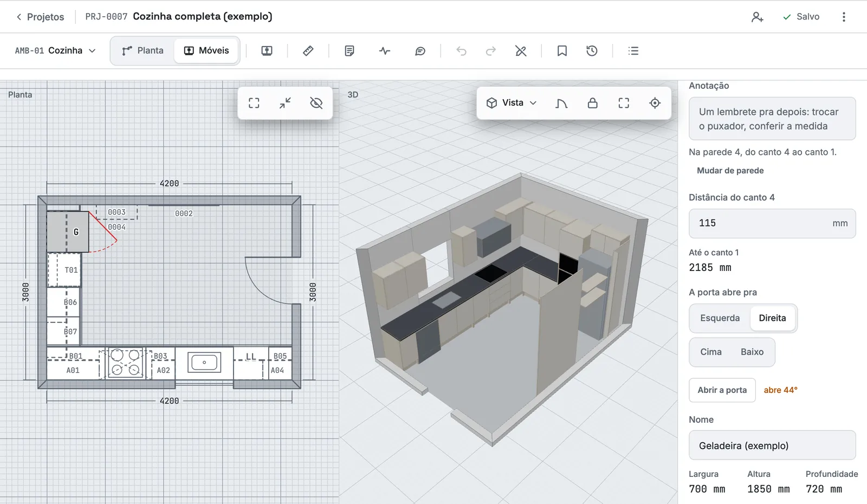Collapse the floor plan with shrink arrows icon
Screen dimensions: 867x504
point(285,103)
